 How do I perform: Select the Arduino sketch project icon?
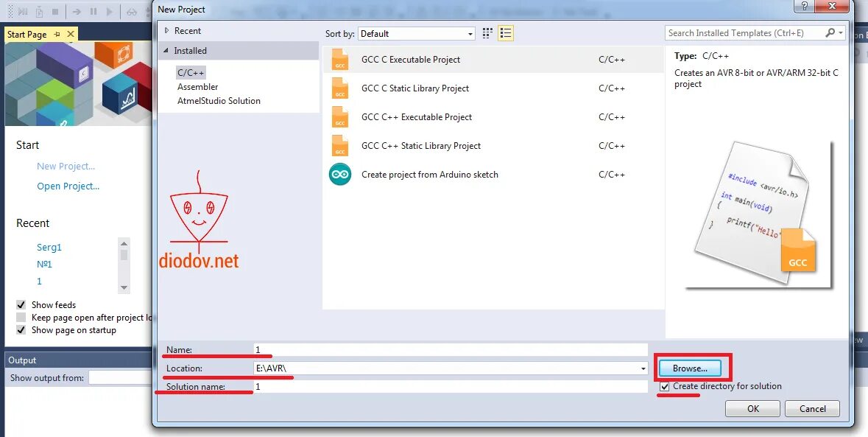click(340, 175)
